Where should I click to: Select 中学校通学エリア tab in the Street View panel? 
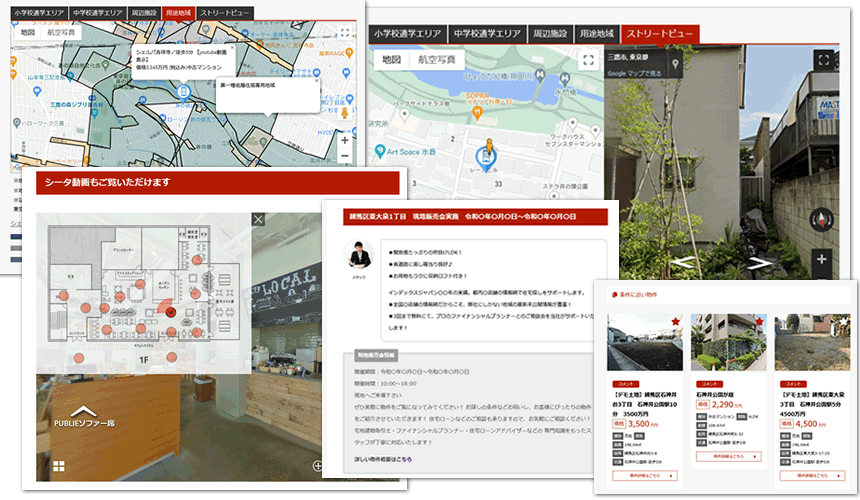(x=486, y=34)
